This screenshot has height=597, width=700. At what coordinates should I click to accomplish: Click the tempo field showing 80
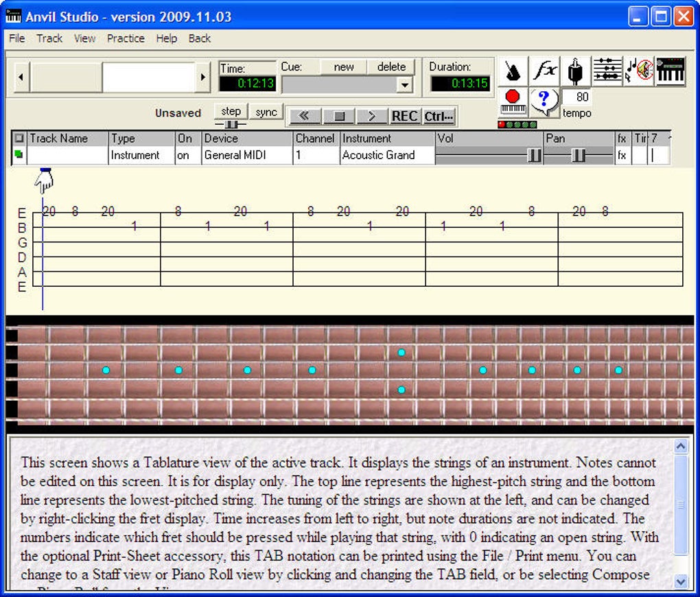click(x=576, y=97)
